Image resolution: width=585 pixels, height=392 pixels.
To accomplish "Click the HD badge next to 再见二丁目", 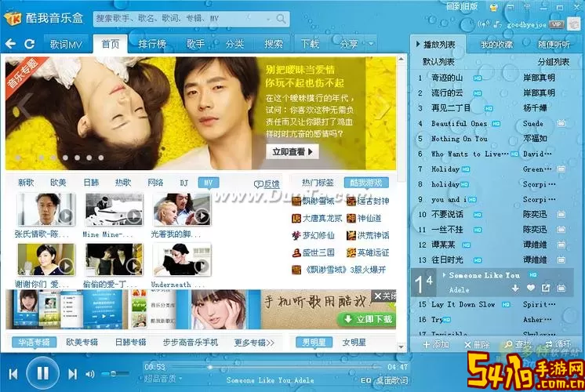I will (489, 108).
